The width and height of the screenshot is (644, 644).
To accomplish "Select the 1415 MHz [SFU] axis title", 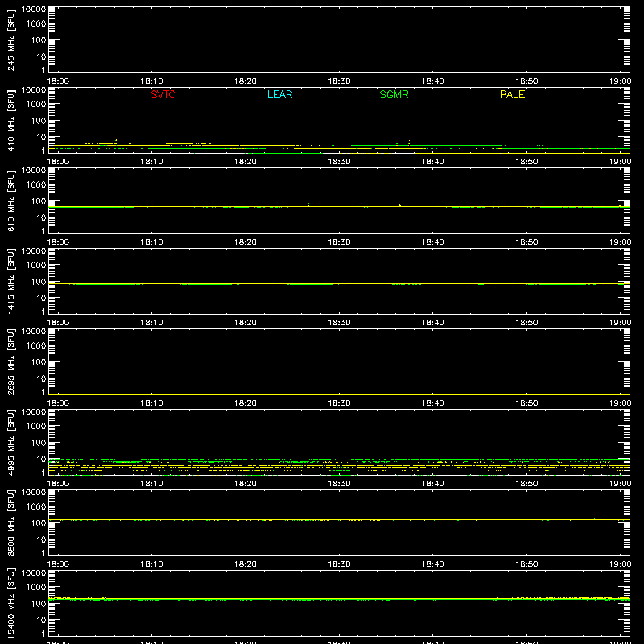I will click(10, 281).
